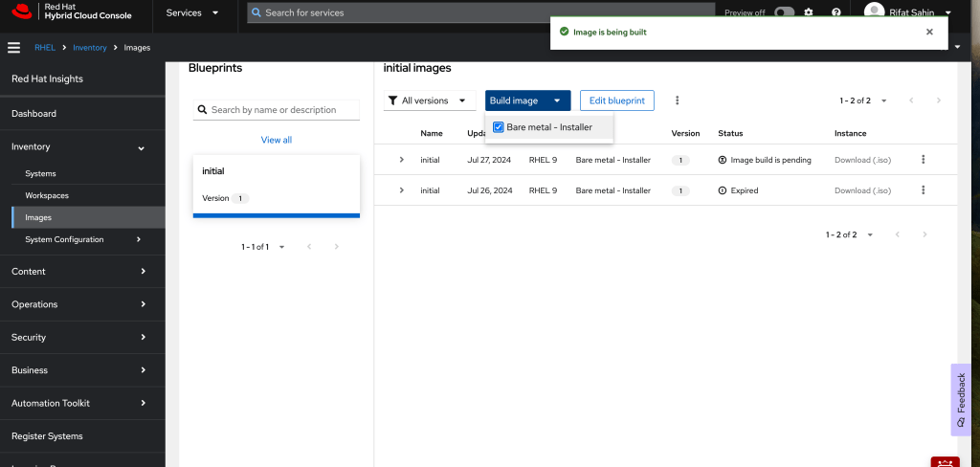This screenshot has height=467, width=980.
Task: Click the Red Hat logo
Action: pyautogui.click(x=22, y=11)
